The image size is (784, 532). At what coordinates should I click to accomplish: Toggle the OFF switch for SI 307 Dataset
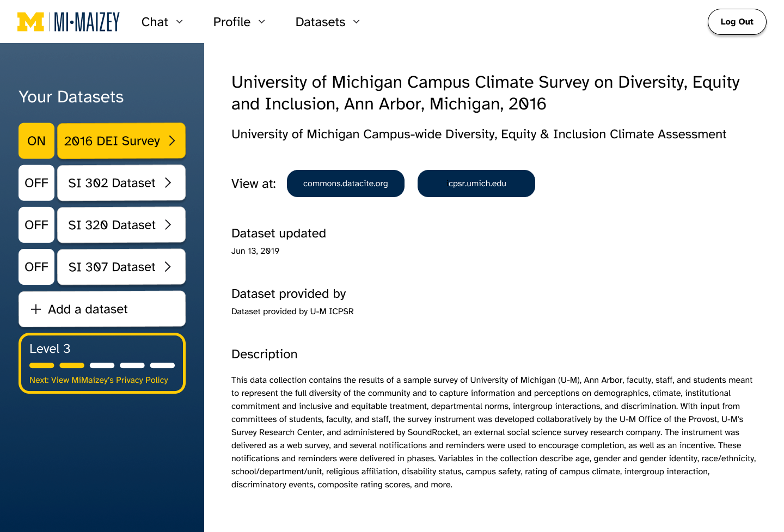pyautogui.click(x=36, y=267)
